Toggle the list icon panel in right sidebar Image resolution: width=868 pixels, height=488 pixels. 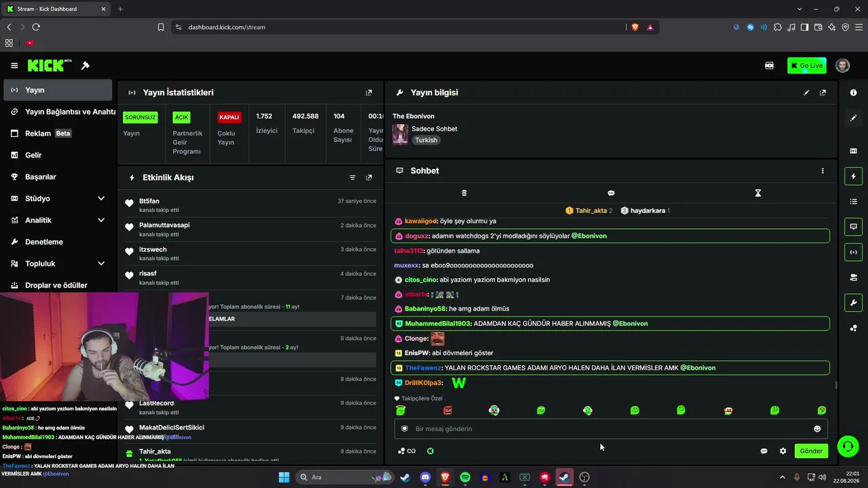854,201
